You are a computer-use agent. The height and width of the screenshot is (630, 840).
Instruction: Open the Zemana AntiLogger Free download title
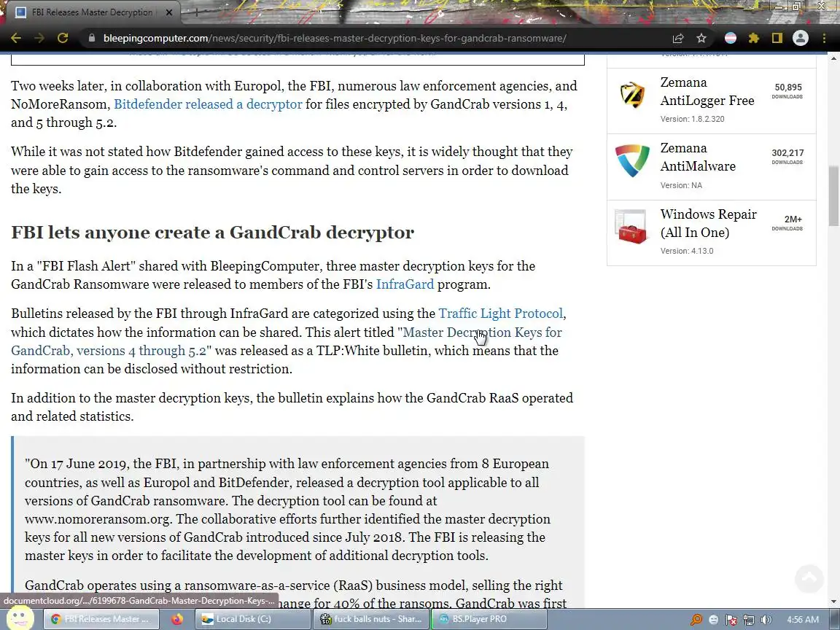point(707,92)
